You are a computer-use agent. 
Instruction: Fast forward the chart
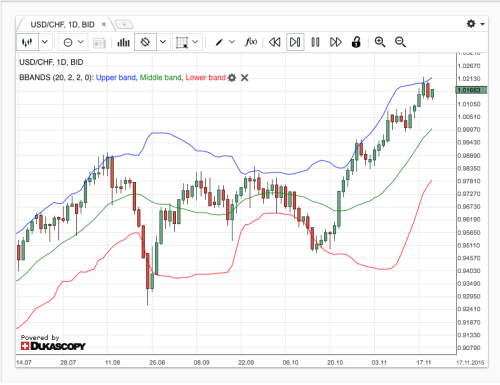(336, 42)
